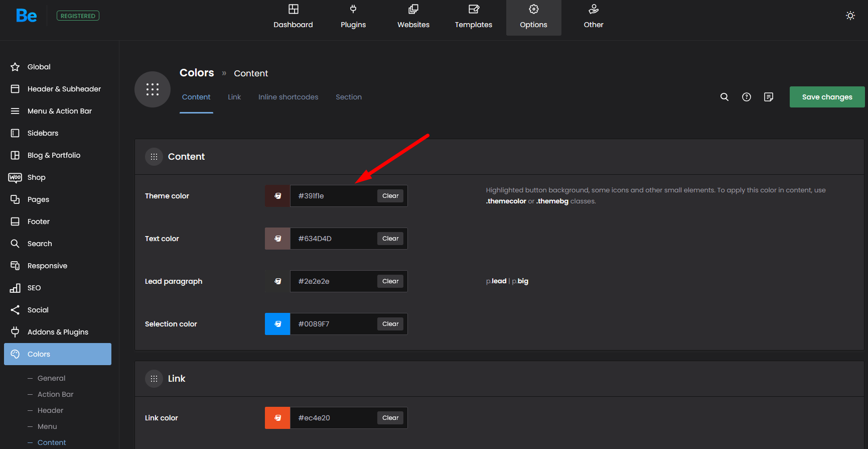
Task: Toggle light mode with the sun icon
Action: (x=850, y=16)
